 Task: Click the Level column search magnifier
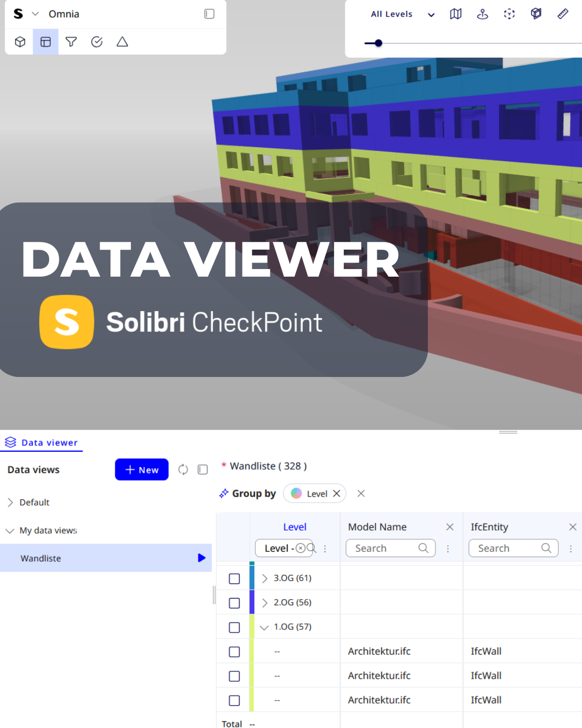pyautogui.click(x=311, y=548)
